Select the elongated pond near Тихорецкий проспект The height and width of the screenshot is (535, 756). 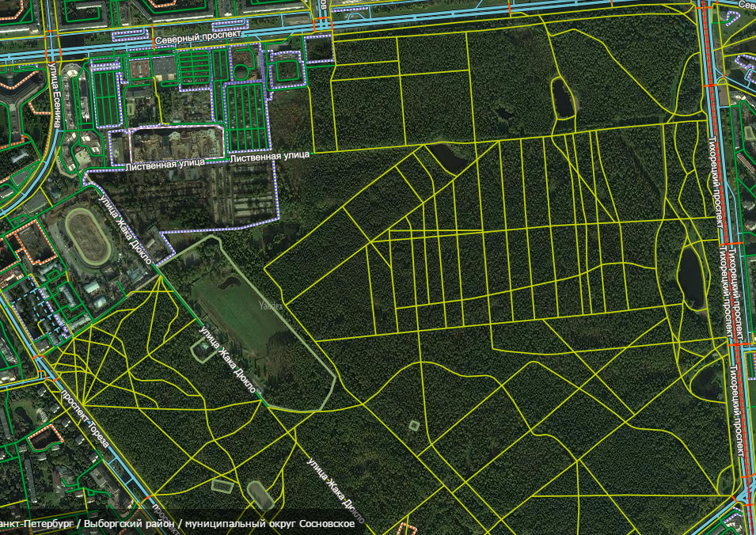691,279
